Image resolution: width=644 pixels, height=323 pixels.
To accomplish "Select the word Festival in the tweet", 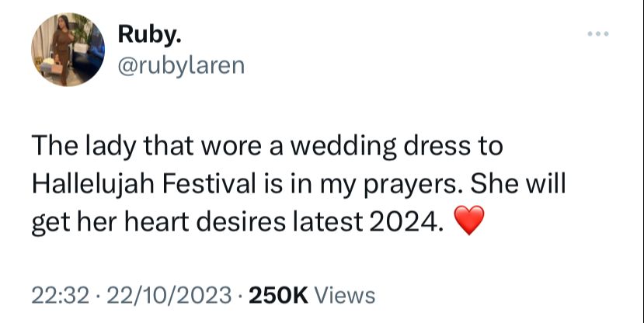I will pyautogui.click(x=208, y=185).
